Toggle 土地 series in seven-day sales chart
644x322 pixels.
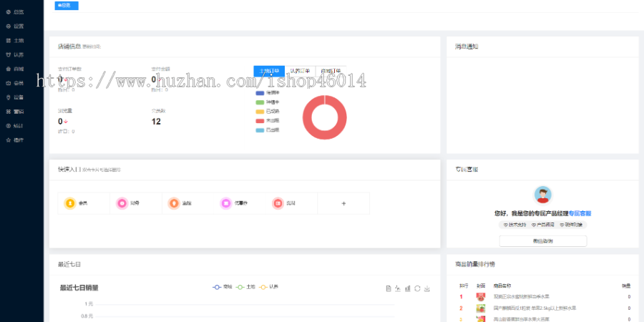pyautogui.click(x=245, y=287)
